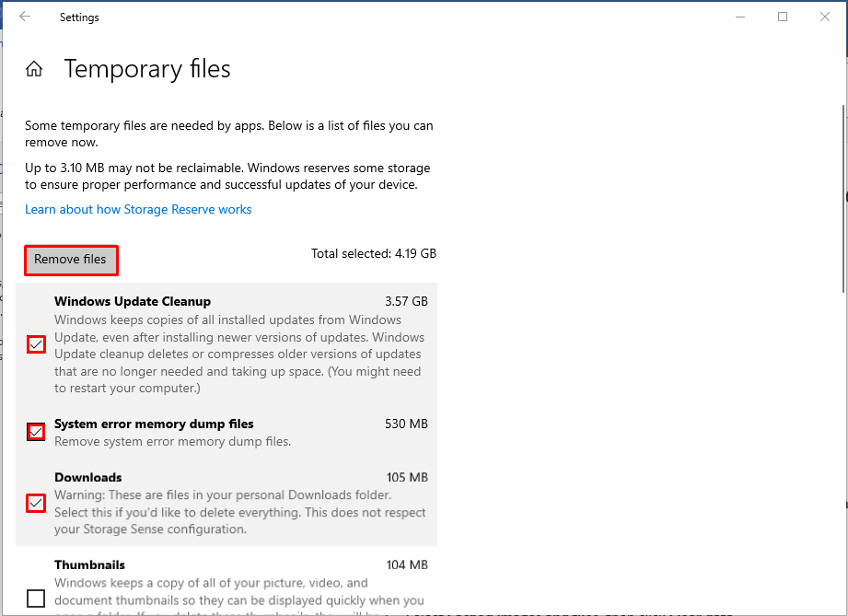The width and height of the screenshot is (848, 616).
Task: Uncheck the Windows Update Cleanup checkbox
Action: click(x=36, y=344)
